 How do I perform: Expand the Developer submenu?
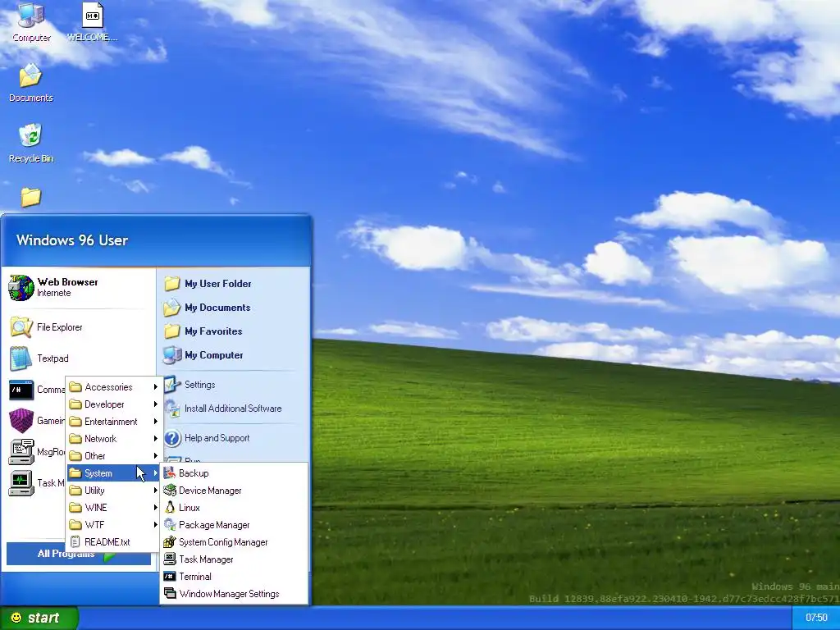(113, 404)
